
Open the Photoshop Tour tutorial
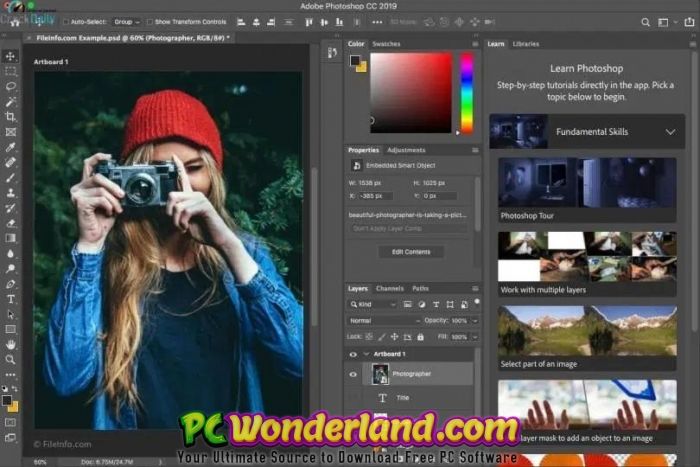click(587, 190)
